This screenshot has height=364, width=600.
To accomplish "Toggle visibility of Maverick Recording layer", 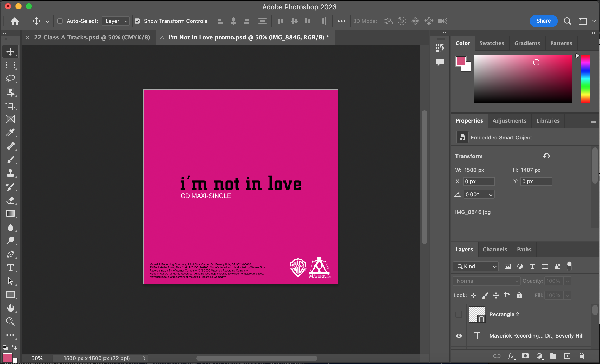I will (459, 336).
